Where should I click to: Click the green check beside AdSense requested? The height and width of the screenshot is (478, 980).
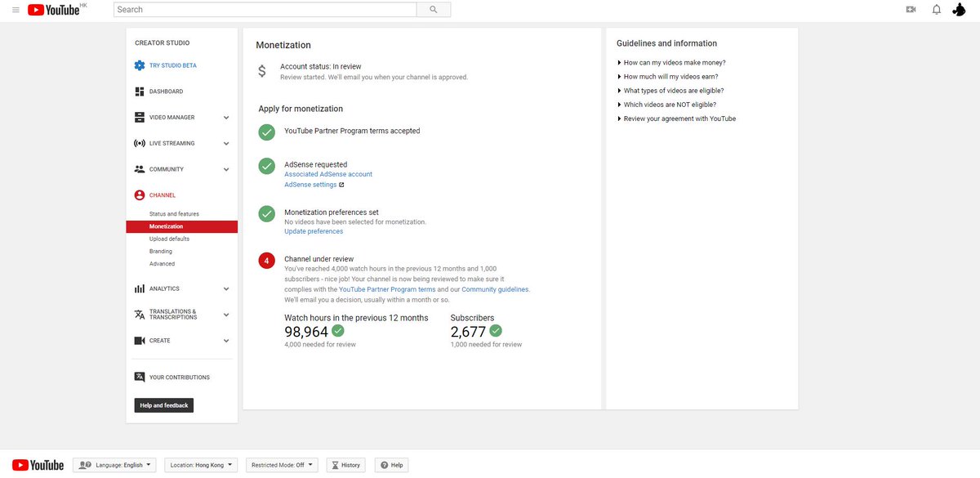(266, 166)
